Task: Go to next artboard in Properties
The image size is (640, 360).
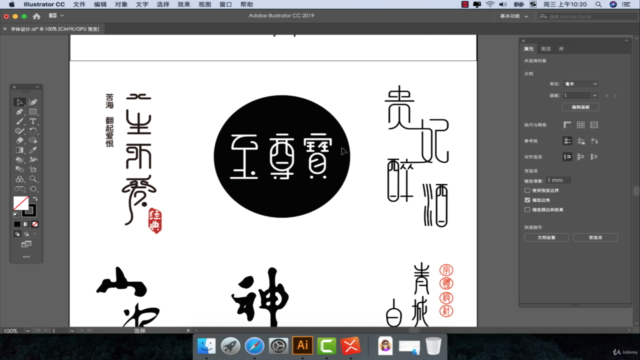Action: tap(616, 96)
